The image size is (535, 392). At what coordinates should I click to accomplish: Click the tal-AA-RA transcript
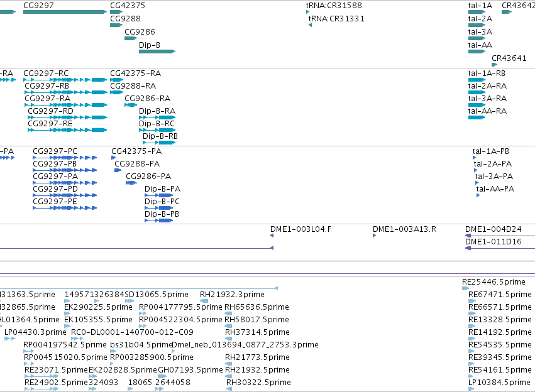(x=477, y=117)
